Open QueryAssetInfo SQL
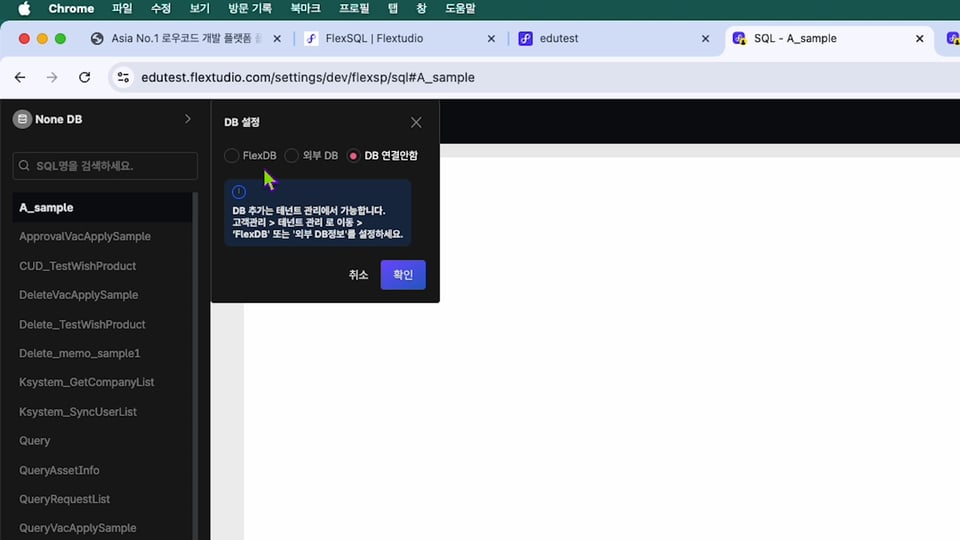The width and height of the screenshot is (960, 540). [59, 470]
